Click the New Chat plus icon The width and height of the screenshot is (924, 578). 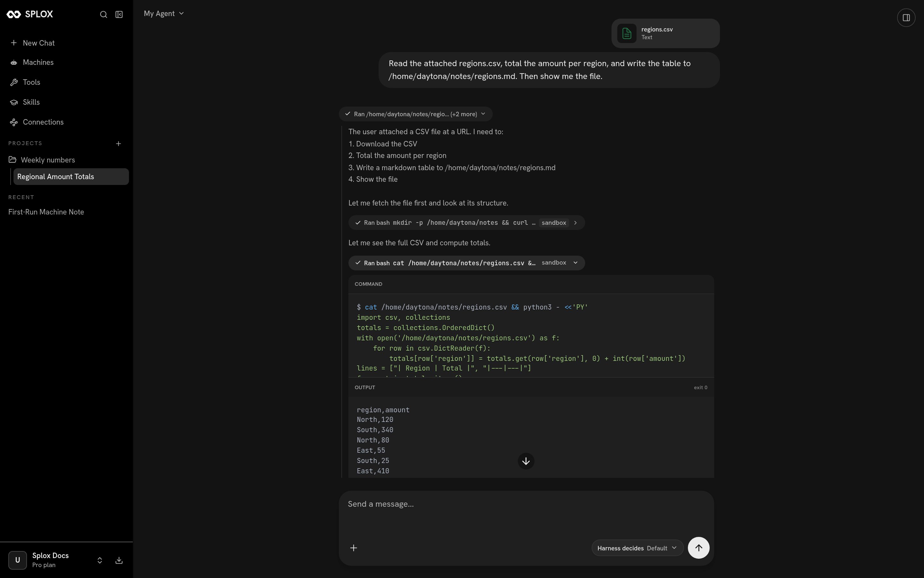[x=14, y=42]
